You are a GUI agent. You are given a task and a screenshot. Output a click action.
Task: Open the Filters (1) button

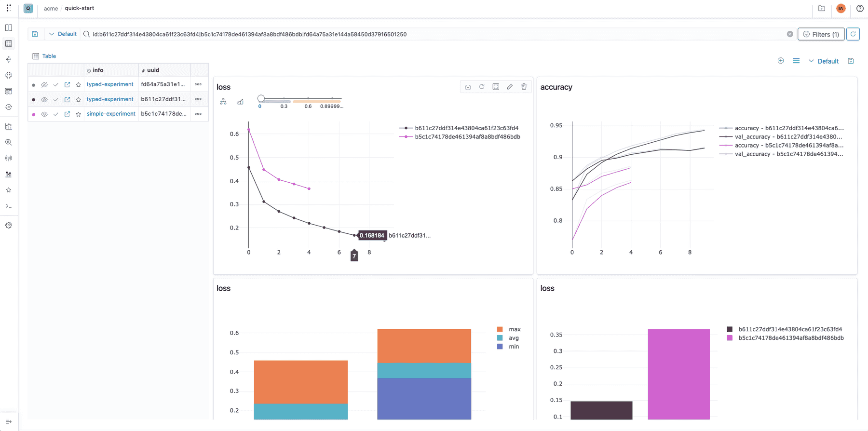click(x=821, y=34)
